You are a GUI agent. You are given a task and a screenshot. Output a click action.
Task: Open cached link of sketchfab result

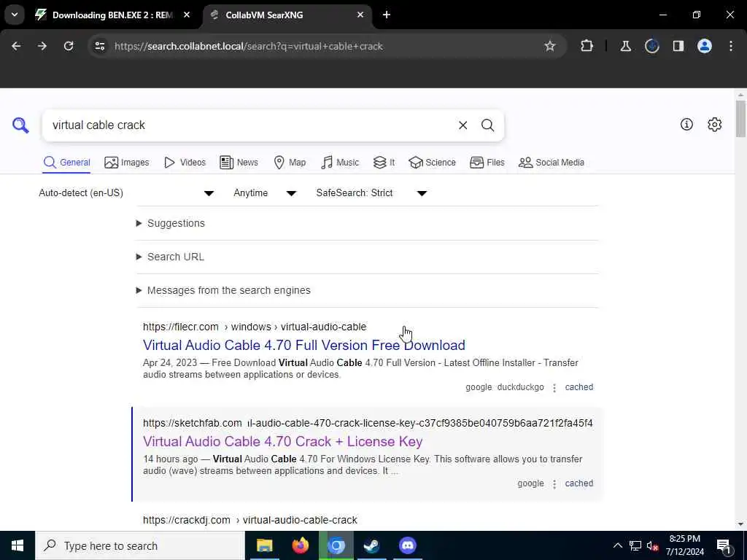[578, 483]
